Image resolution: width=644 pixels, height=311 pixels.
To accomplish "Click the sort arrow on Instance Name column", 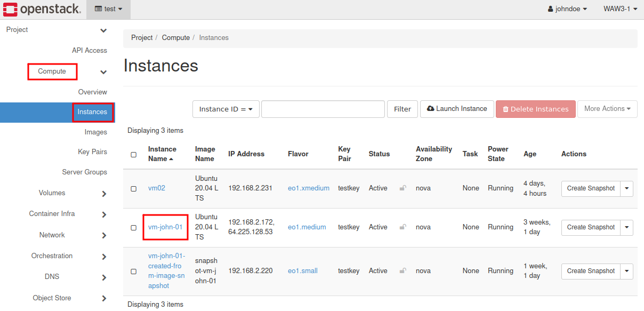I will point(171,159).
